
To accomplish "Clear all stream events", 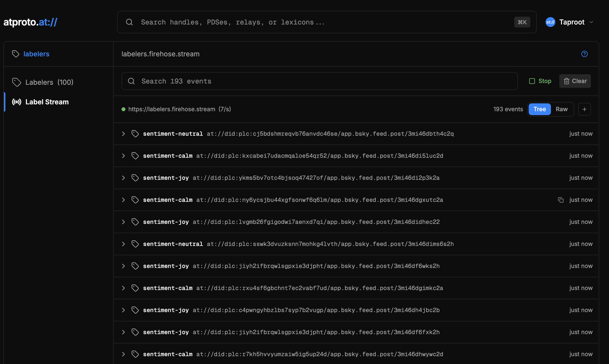I will pos(575,81).
